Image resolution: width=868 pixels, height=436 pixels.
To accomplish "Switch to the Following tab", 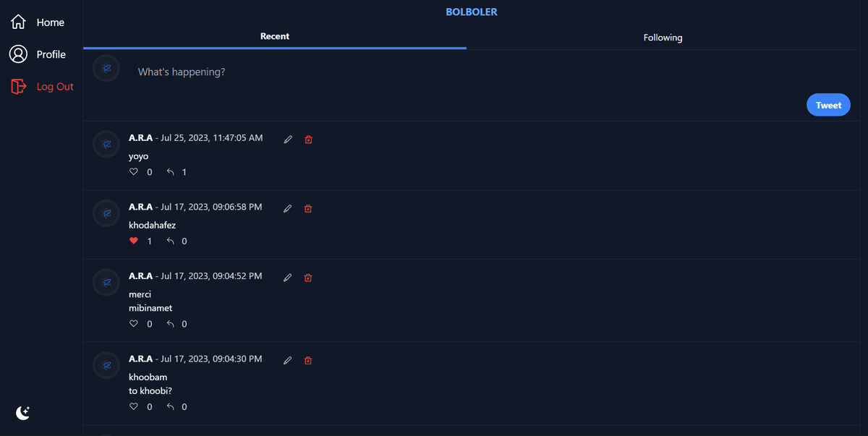I will (x=663, y=38).
